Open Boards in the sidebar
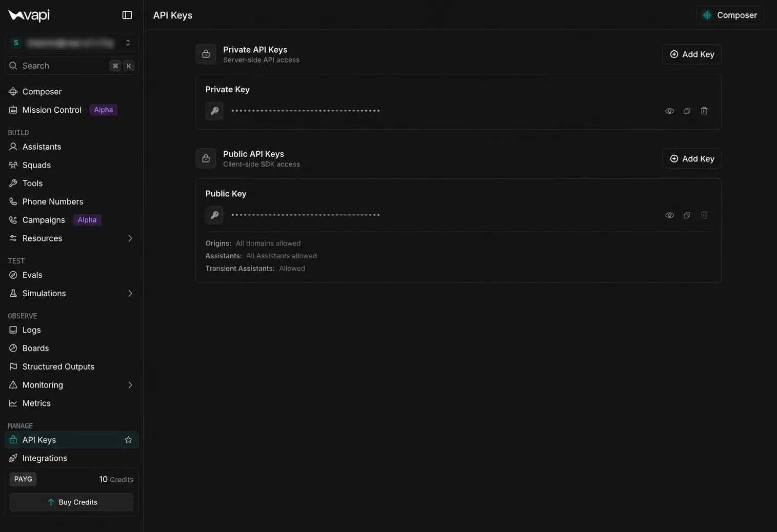The height and width of the screenshot is (532, 777). click(72, 349)
